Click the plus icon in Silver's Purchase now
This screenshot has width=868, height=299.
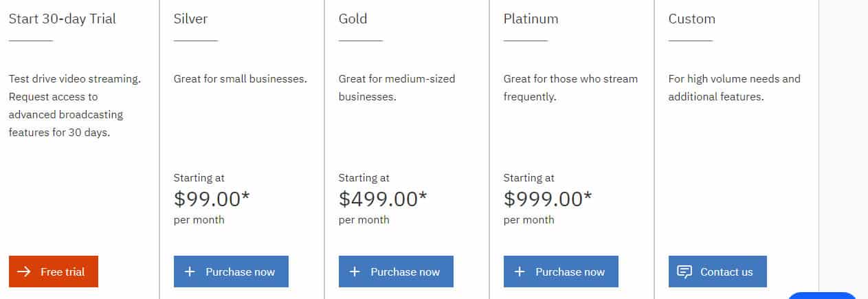tap(190, 272)
